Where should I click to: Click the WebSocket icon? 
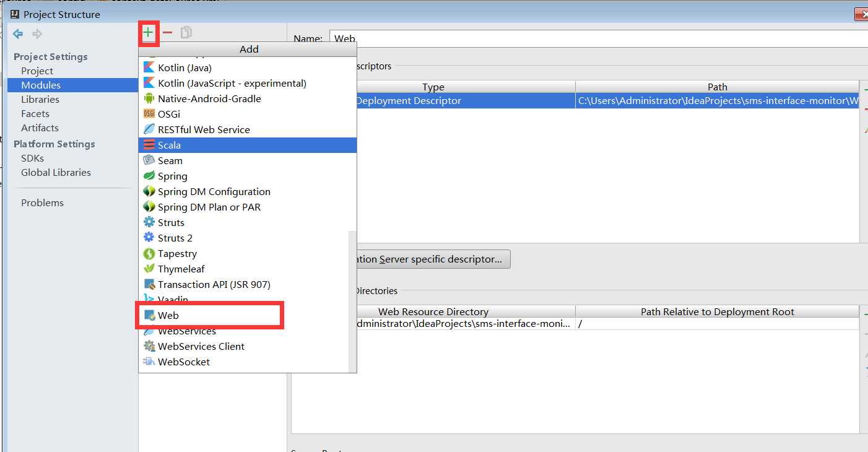click(149, 362)
